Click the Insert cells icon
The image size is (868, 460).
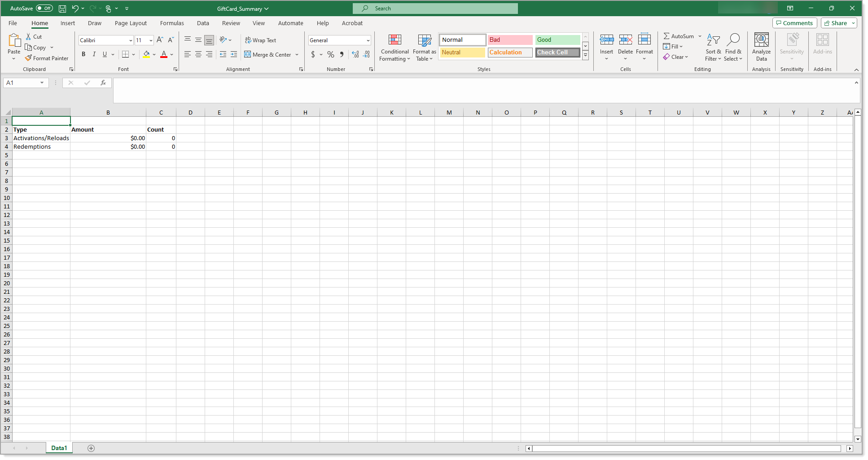tap(607, 40)
